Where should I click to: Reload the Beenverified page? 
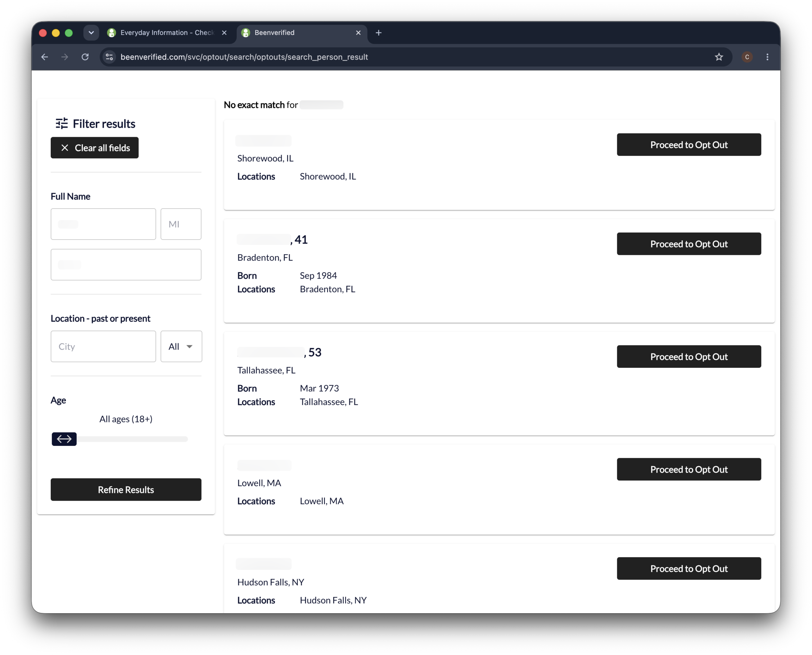pos(85,57)
